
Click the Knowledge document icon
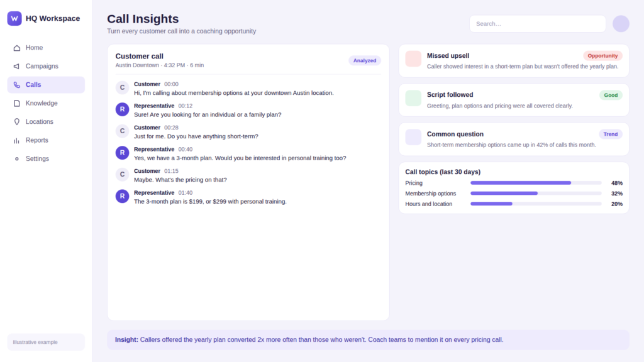(16, 104)
